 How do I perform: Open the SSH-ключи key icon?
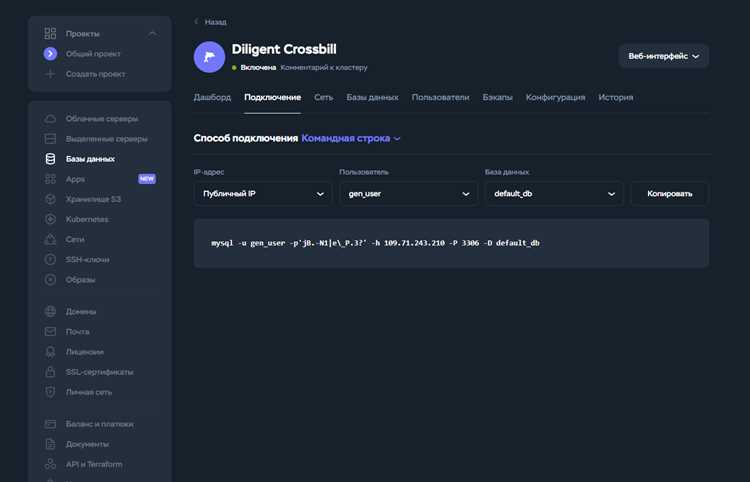click(x=50, y=259)
